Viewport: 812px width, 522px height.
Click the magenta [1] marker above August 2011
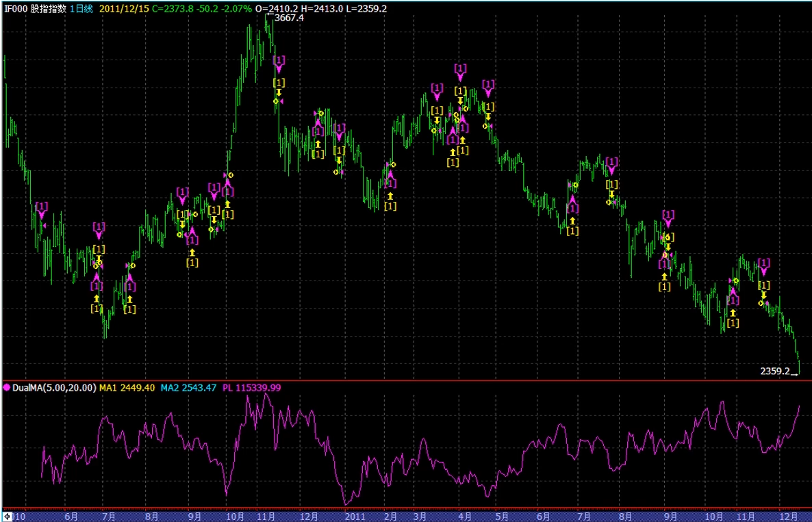coord(611,162)
